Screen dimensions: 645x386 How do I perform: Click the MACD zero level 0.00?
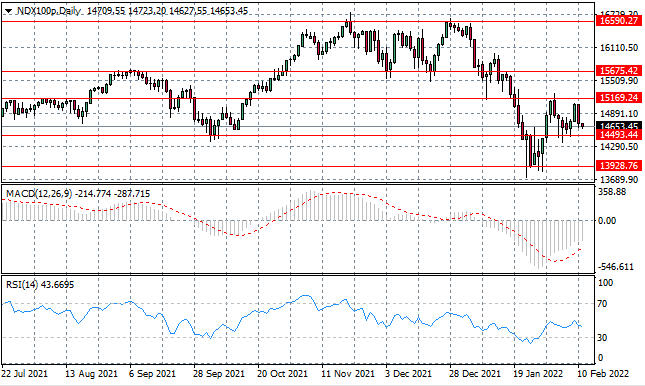pos(607,221)
